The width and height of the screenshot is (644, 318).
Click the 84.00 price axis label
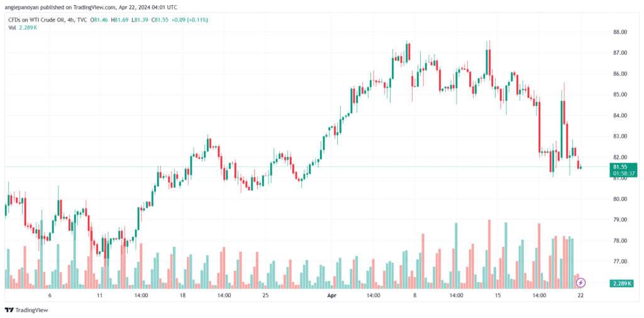pos(619,116)
